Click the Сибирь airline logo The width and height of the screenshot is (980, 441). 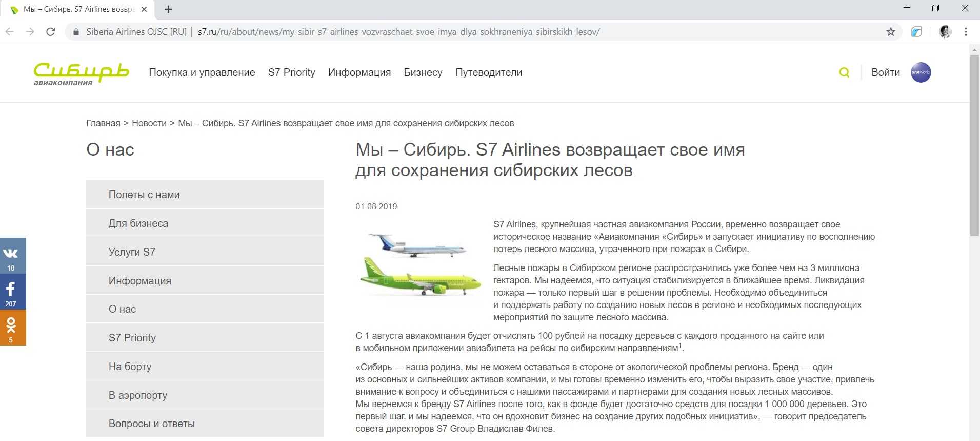tap(81, 73)
